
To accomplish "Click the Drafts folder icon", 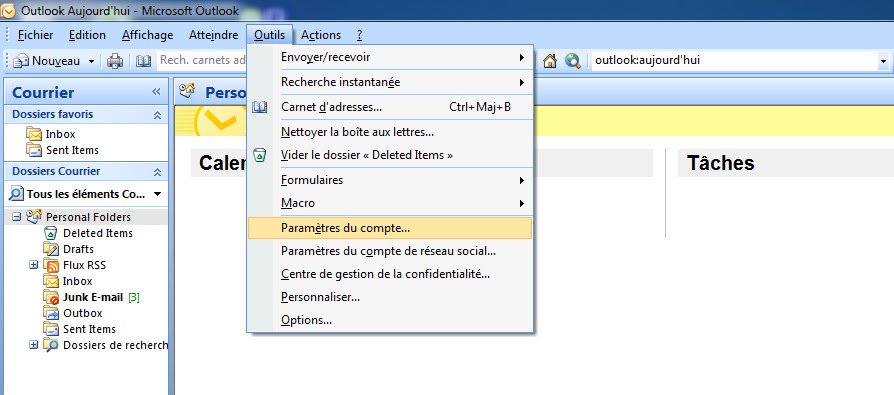I will tap(51, 249).
